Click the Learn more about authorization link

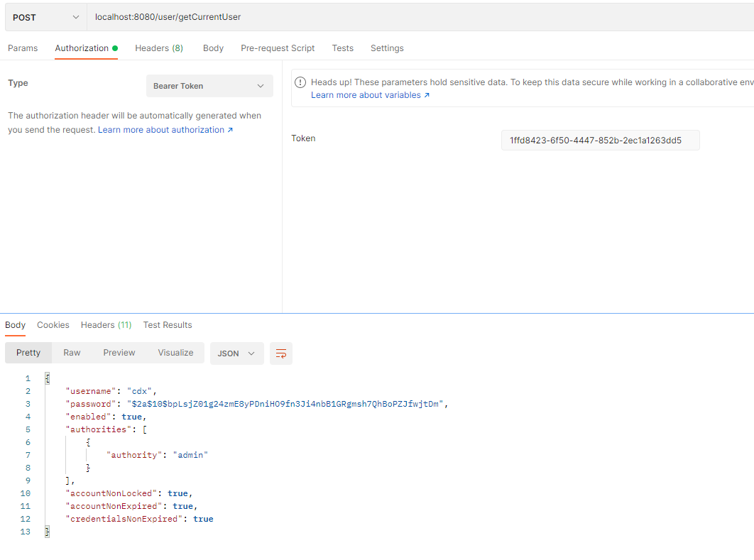point(165,130)
